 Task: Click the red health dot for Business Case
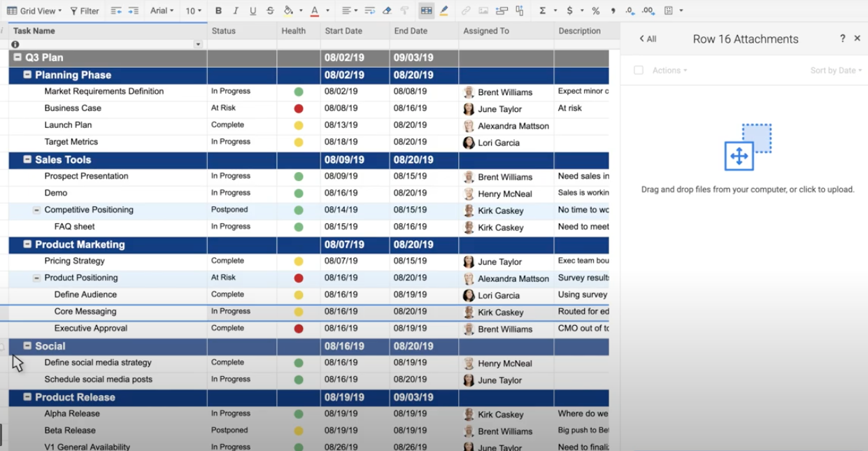299,109
